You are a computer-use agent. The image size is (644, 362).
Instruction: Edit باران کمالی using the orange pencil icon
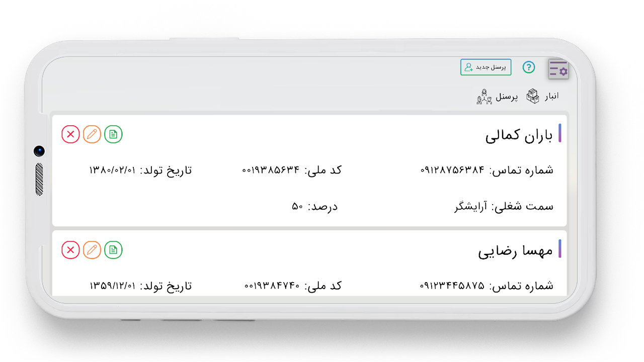pyautogui.click(x=92, y=134)
